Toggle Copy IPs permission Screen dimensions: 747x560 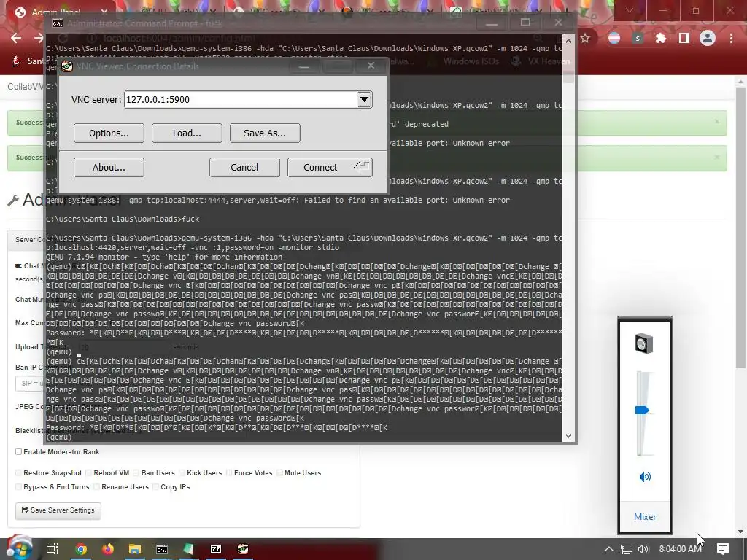click(156, 486)
